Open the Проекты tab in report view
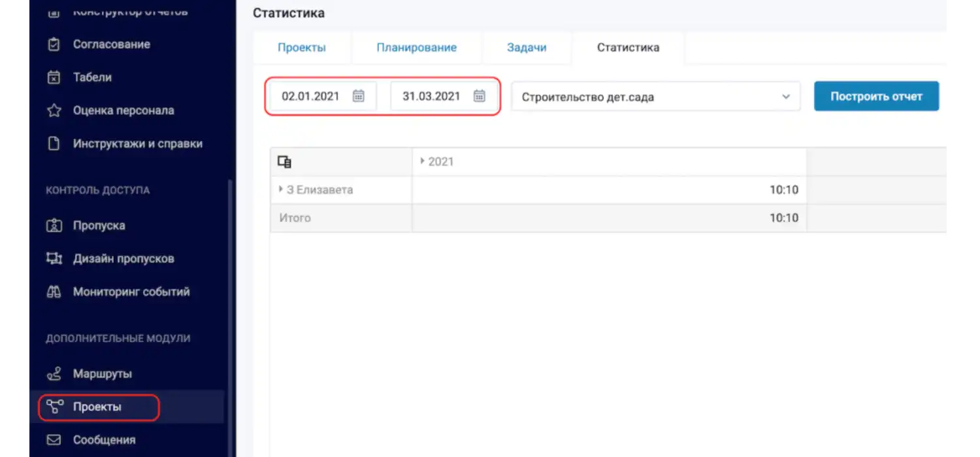 [302, 47]
